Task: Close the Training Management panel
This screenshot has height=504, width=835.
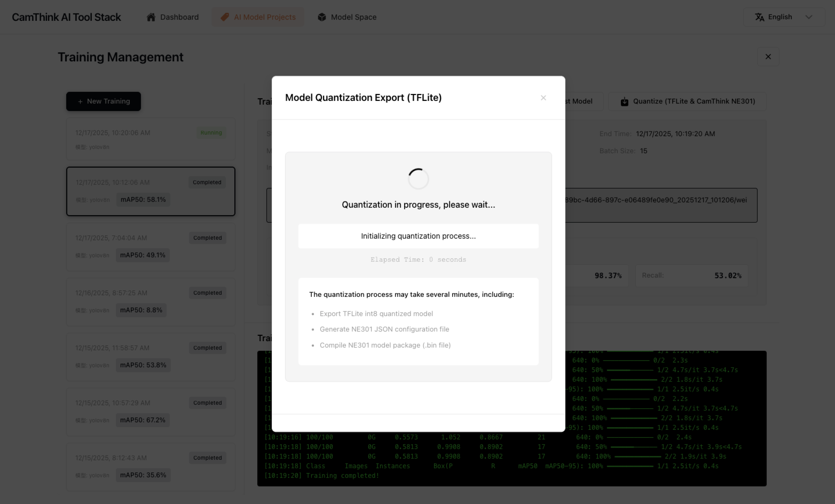Action: 768,57
